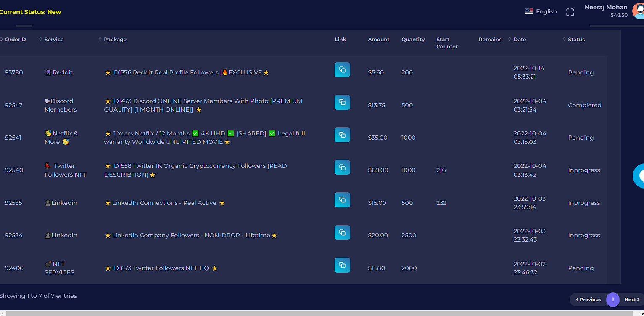Click the Current Status: New label
This screenshot has width=644, height=316.
pos(30,12)
